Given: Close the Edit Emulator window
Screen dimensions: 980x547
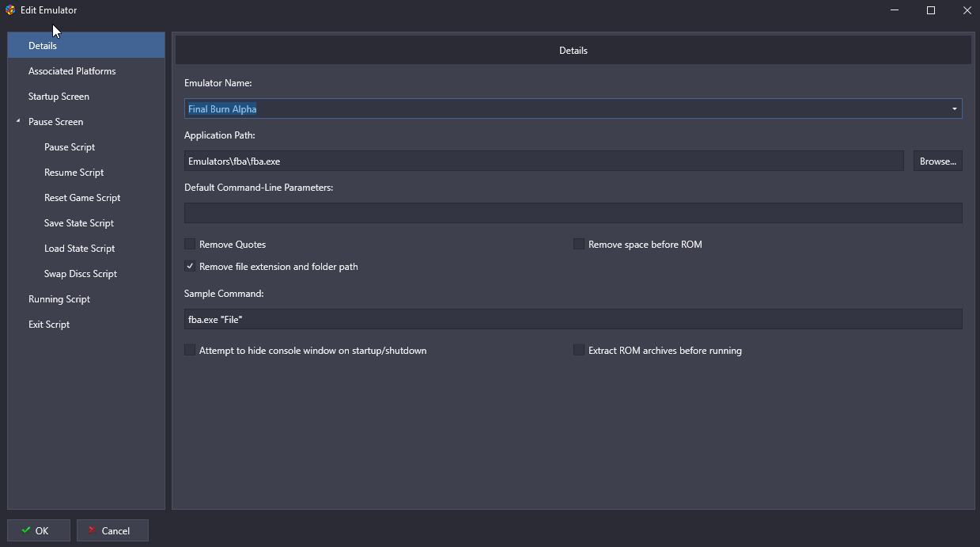Looking at the screenshot, I should (x=967, y=10).
